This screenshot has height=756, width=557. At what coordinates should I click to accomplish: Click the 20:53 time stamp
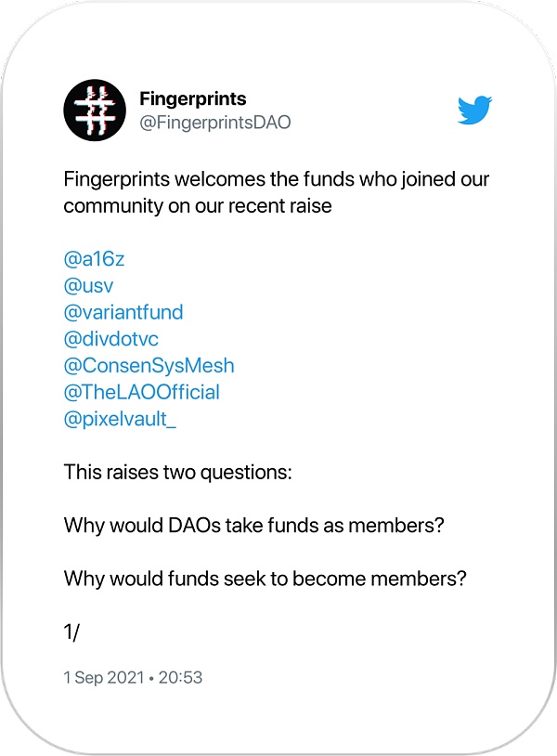tap(180, 678)
